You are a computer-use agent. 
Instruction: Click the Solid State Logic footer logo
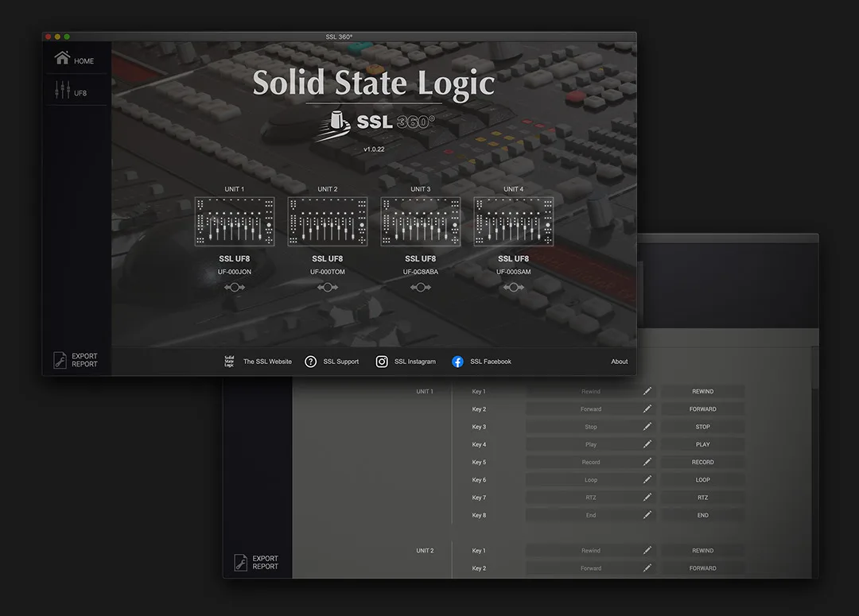tap(229, 362)
